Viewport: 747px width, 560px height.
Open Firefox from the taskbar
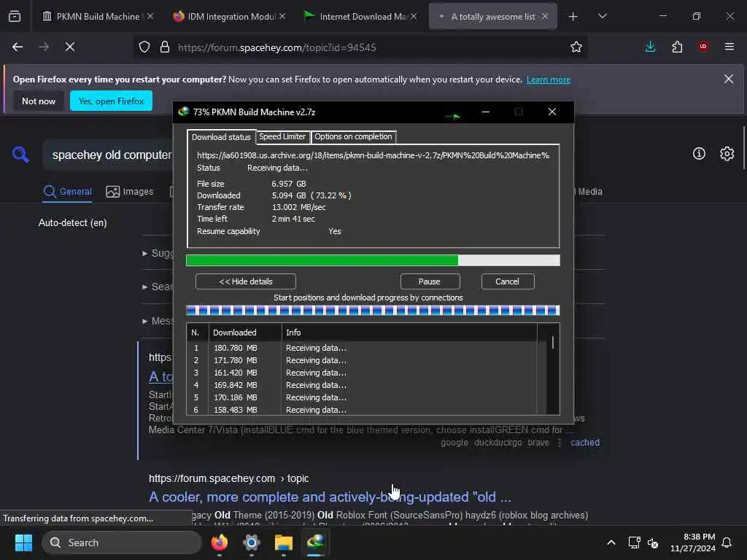coord(220,542)
